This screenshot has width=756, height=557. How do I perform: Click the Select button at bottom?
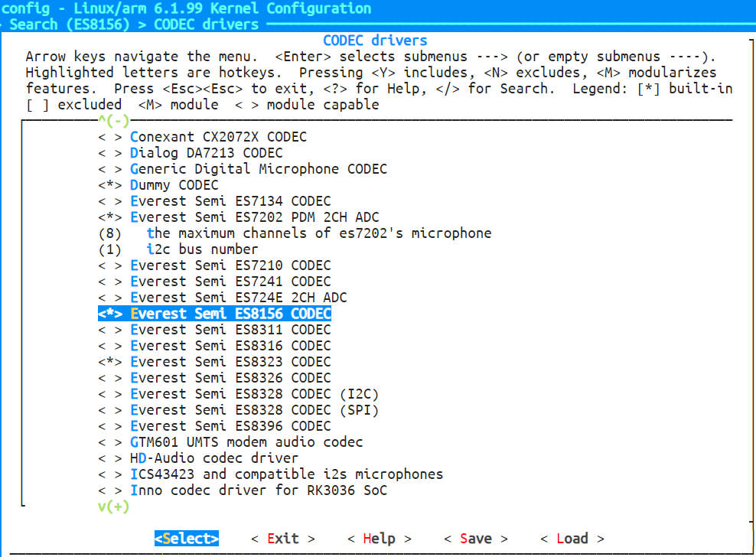187,539
